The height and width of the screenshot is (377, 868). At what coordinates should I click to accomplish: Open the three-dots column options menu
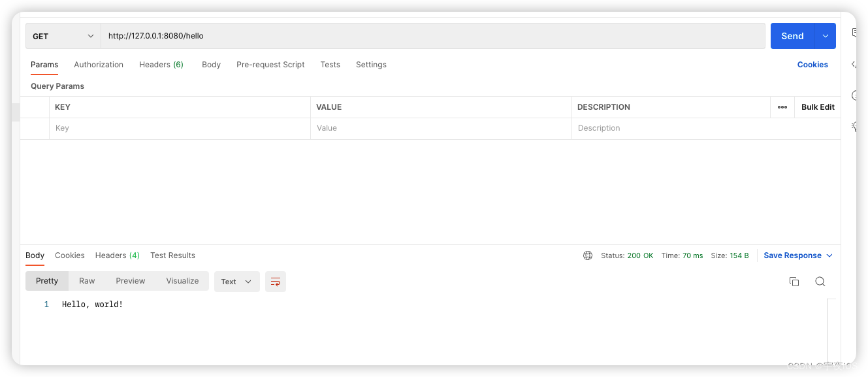[x=782, y=107]
